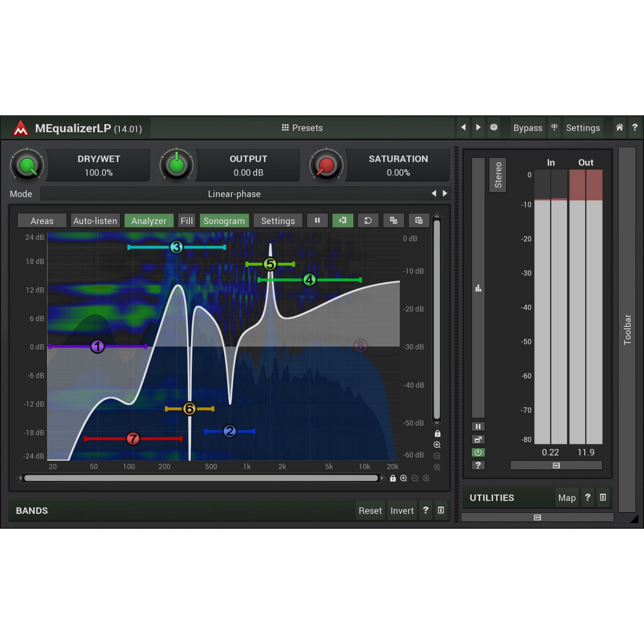Image resolution: width=644 pixels, height=644 pixels.
Task: Collapse the Utilities panel
Action: [x=603, y=498]
